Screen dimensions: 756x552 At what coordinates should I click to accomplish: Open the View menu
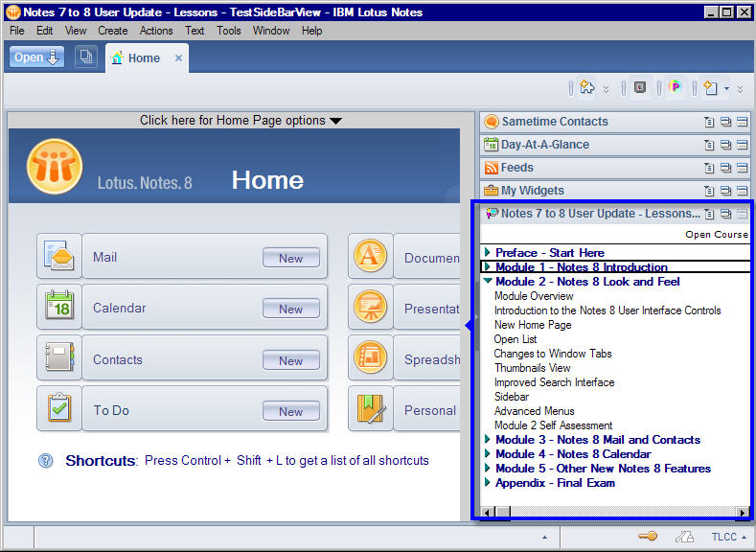pyautogui.click(x=76, y=31)
